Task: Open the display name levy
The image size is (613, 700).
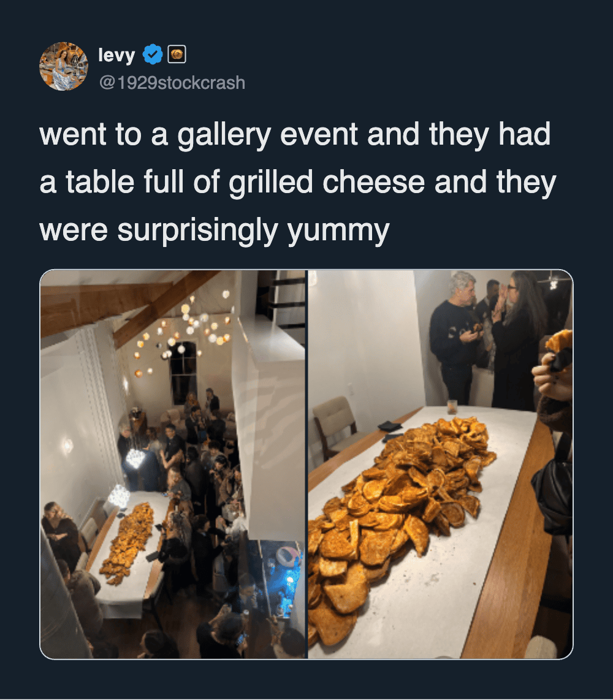Action: tap(116, 55)
